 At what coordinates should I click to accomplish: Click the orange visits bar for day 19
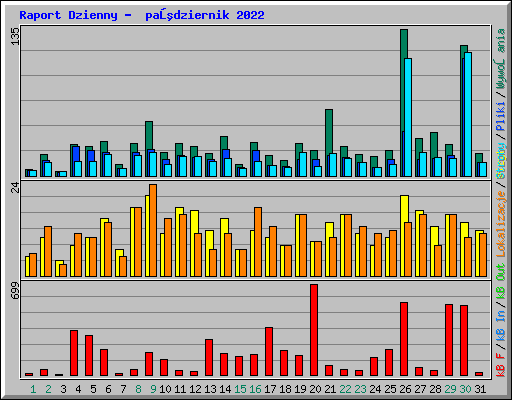pyautogui.click(x=303, y=245)
